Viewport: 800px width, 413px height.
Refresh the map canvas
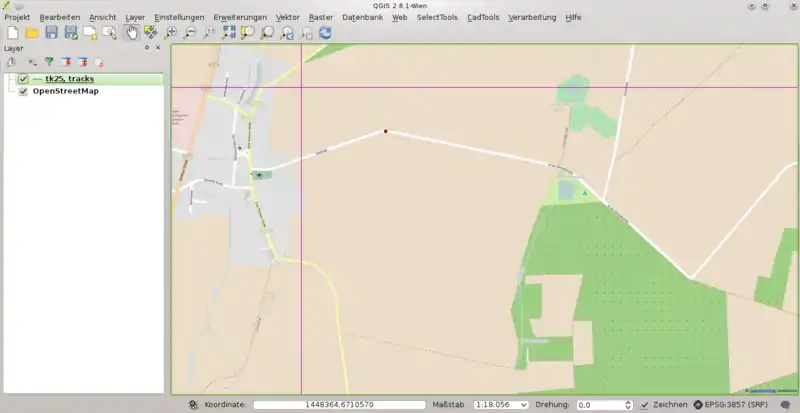pyautogui.click(x=325, y=33)
